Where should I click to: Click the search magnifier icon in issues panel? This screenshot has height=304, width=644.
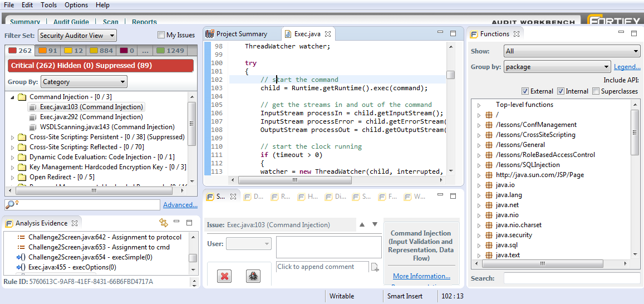[11, 204]
